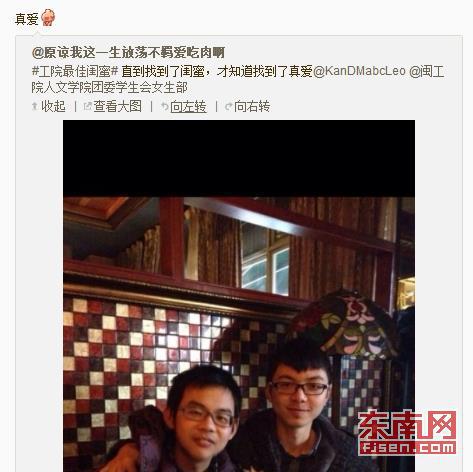Click the view-large icon before 查看大图

click(x=88, y=107)
